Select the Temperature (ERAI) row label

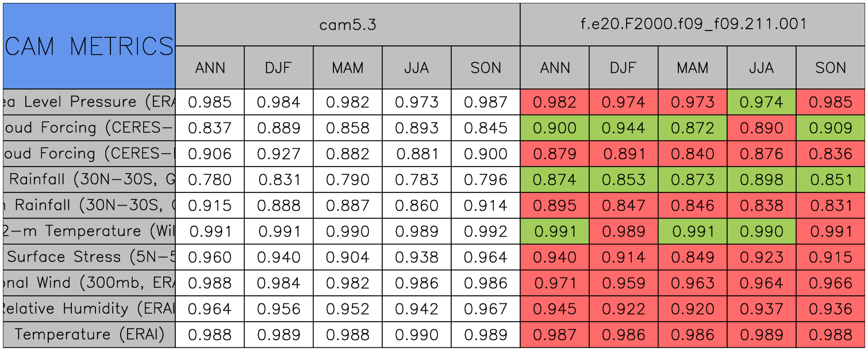[89, 335]
